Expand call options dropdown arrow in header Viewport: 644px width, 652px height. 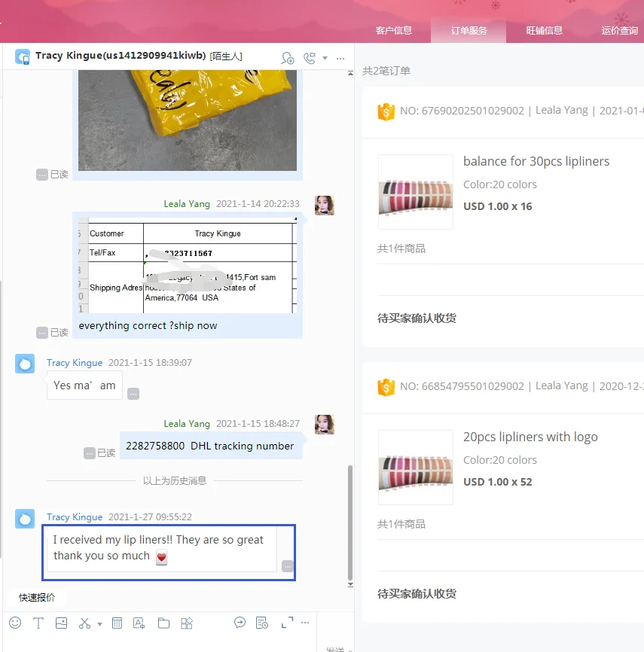coord(325,58)
